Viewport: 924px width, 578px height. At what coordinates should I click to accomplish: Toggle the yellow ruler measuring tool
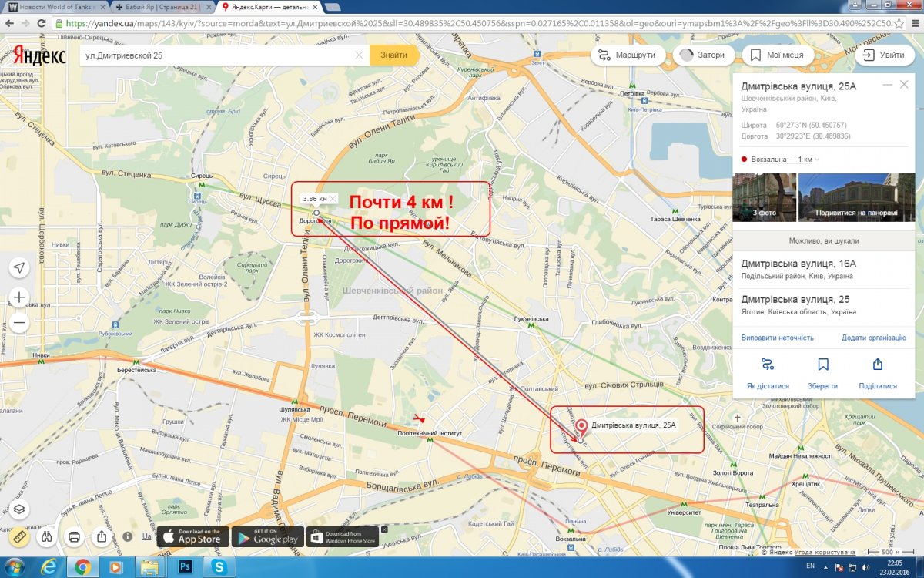click(19, 536)
